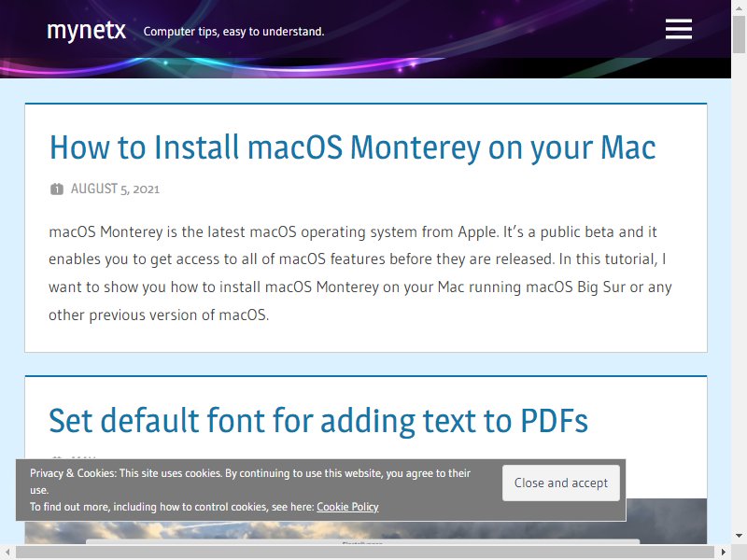Viewport: 747px width, 560px height.
Task: Click the horizontal scrollbar left arrow
Action: (7, 552)
